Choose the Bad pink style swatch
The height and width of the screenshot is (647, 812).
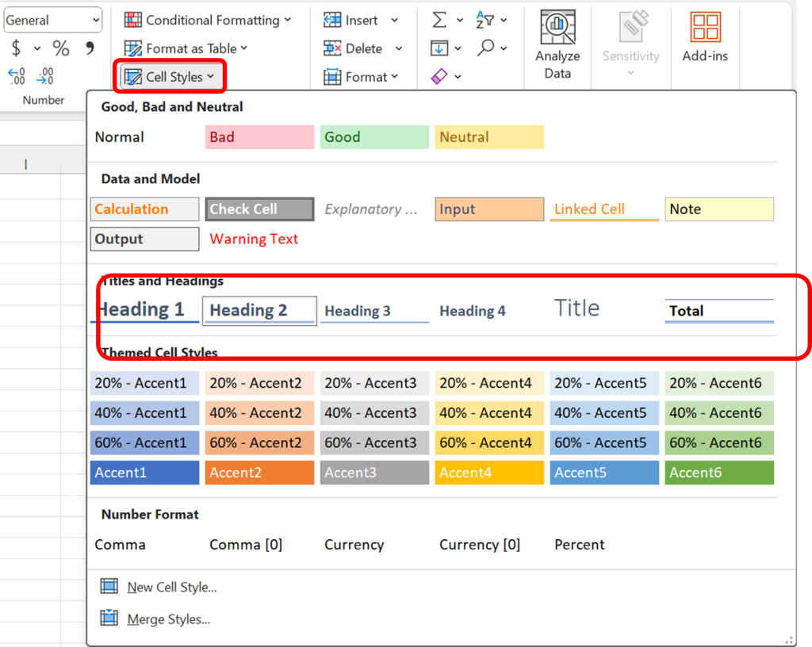[x=259, y=137]
